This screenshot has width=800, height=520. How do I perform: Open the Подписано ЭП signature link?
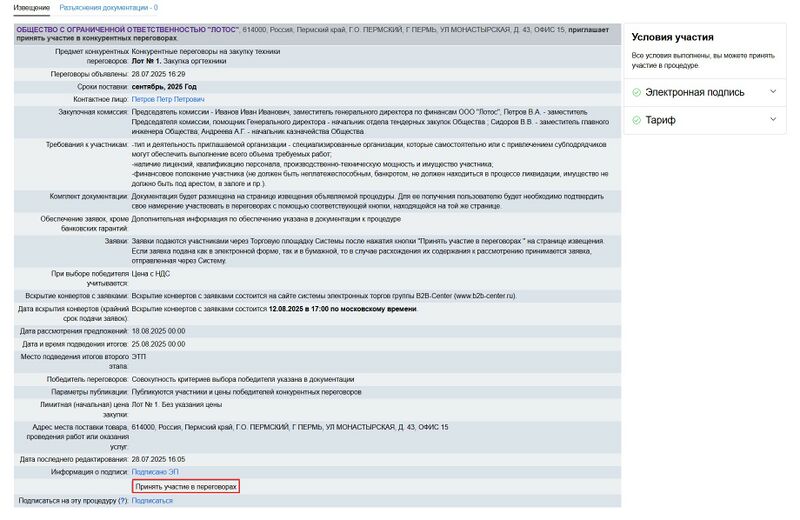point(155,471)
